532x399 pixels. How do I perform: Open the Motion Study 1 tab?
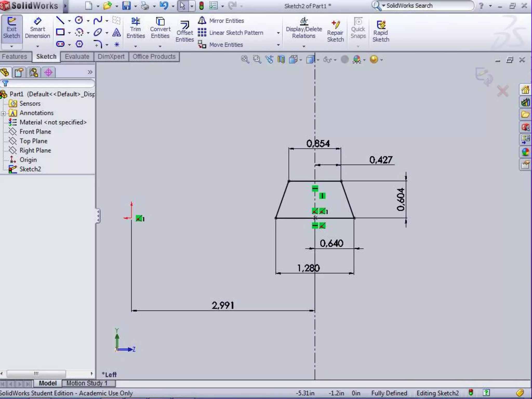87,383
